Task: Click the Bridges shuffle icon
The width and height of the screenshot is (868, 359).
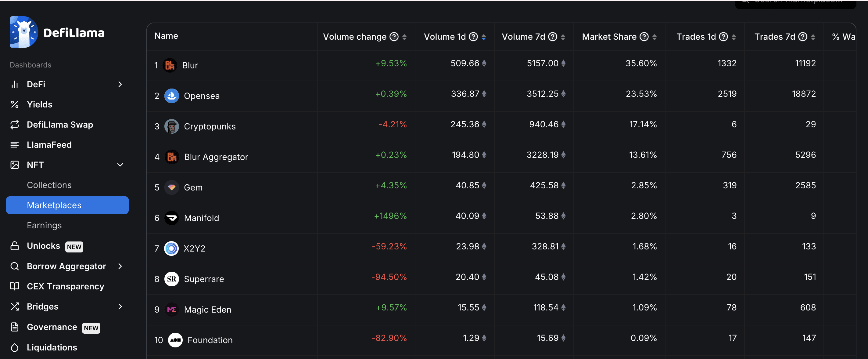Action: [x=15, y=306]
